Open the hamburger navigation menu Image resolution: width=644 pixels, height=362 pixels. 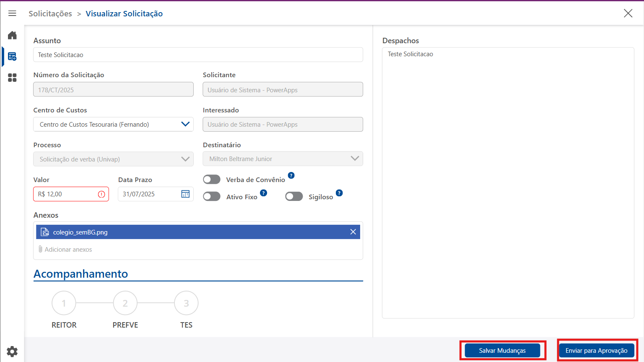12,13
